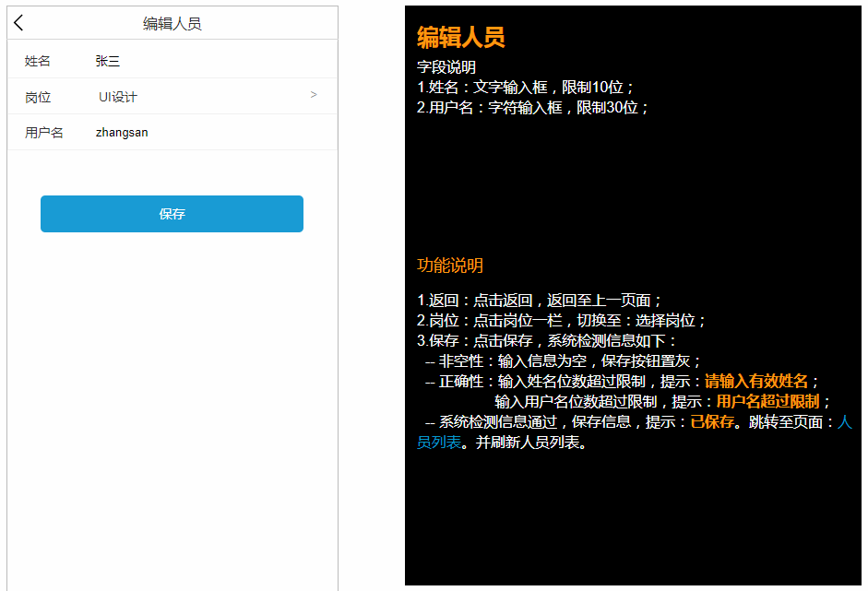Click the 用户名 label
This screenshot has width=868, height=591.
tap(43, 133)
